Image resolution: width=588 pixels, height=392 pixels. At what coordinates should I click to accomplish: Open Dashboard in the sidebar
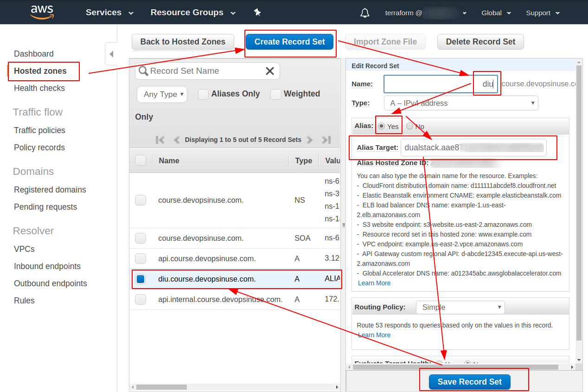coord(34,54)
